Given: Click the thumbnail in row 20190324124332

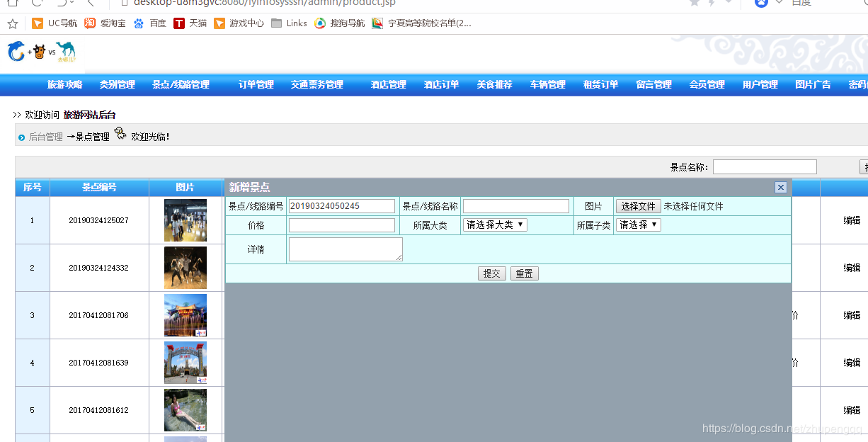Looking at the screenshot, I should (185, 268).
